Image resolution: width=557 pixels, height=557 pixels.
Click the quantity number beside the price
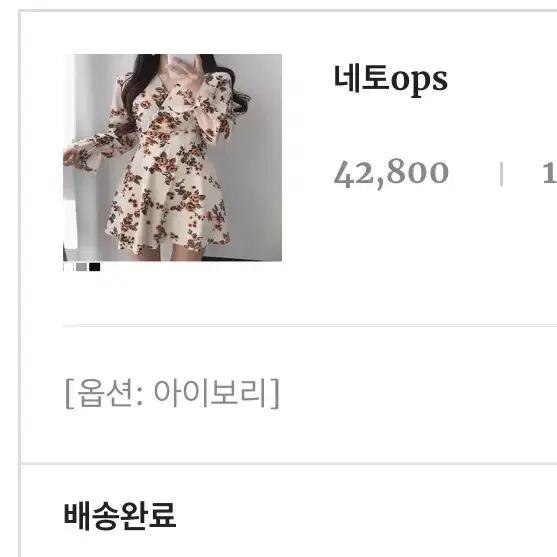[550, 173]
